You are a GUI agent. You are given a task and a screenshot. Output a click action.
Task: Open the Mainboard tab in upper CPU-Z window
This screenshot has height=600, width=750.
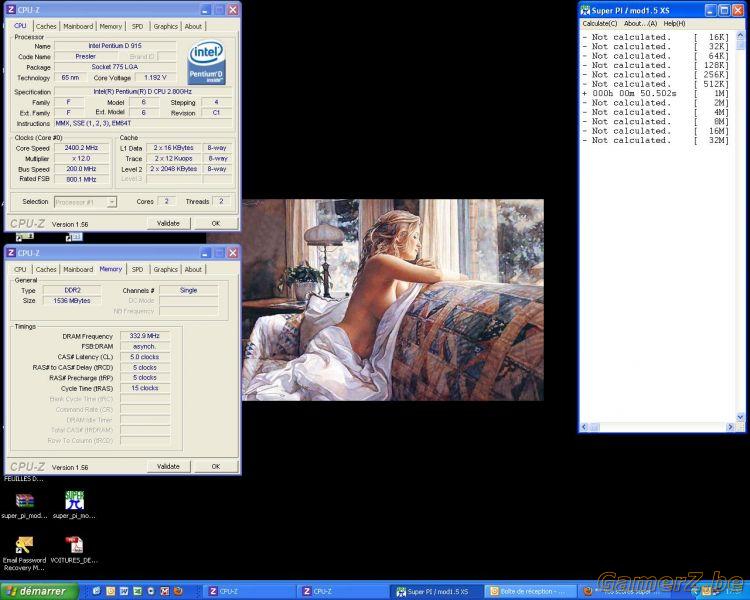coord(78,26)
